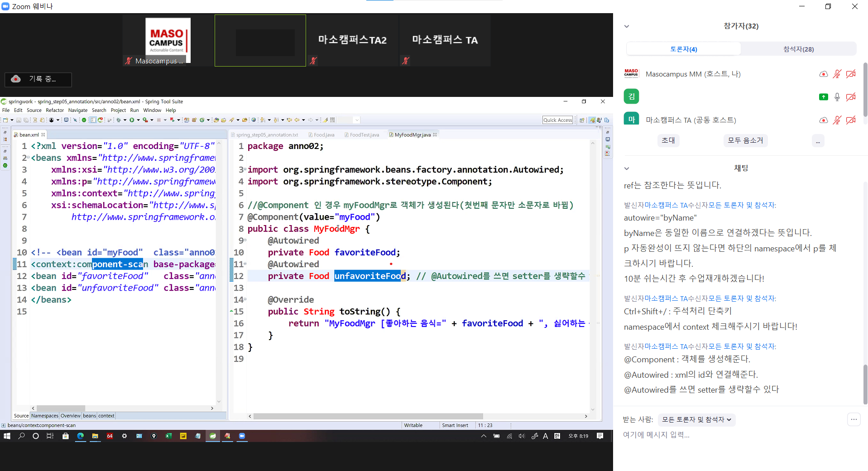Screen dimensions: 868x471
Task: Click the red cloud recording indicator
Action: 16,79
